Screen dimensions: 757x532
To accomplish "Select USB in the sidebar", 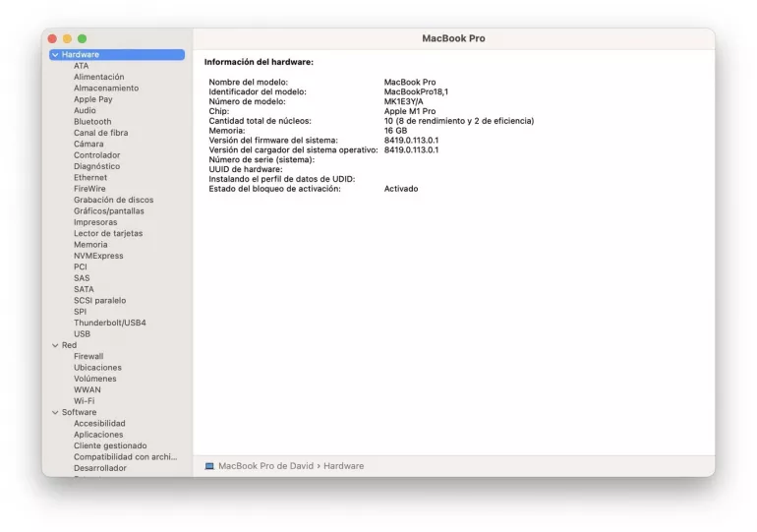I will coord(82,334).
